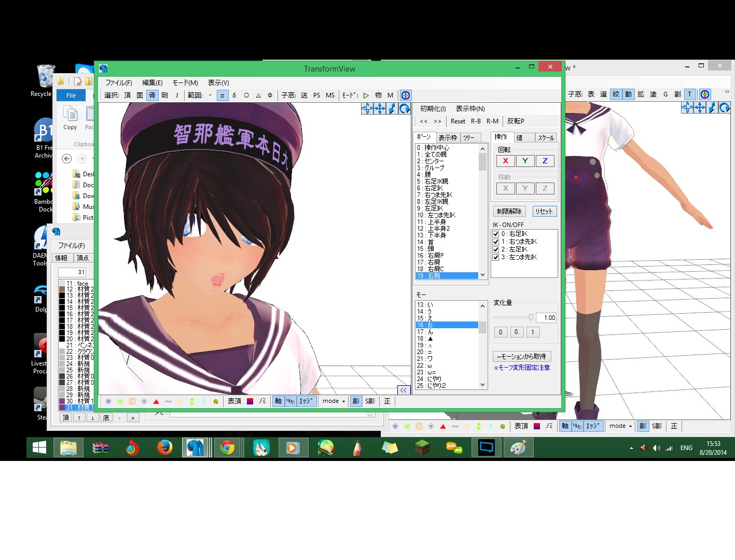Select the triangle range shape in TransformView toolbar

(x=258, y=95)
